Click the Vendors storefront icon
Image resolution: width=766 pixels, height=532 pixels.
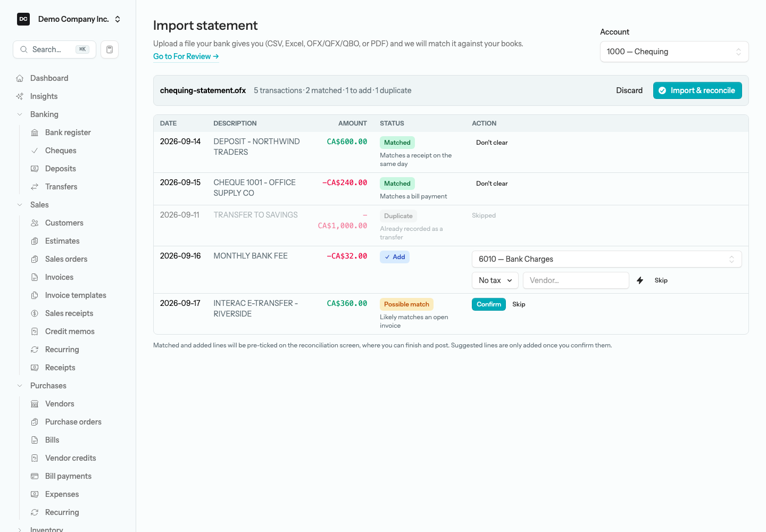(35, 404)
